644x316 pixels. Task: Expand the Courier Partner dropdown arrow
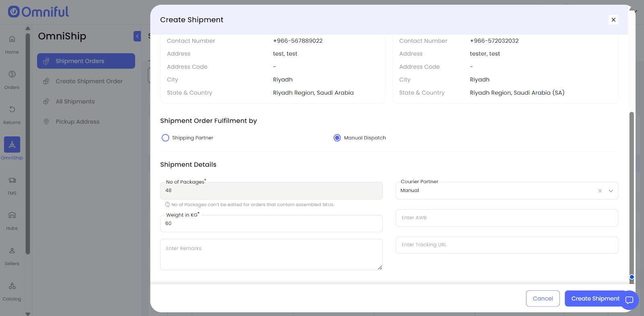pyautogui.click(x=611, y=191)
